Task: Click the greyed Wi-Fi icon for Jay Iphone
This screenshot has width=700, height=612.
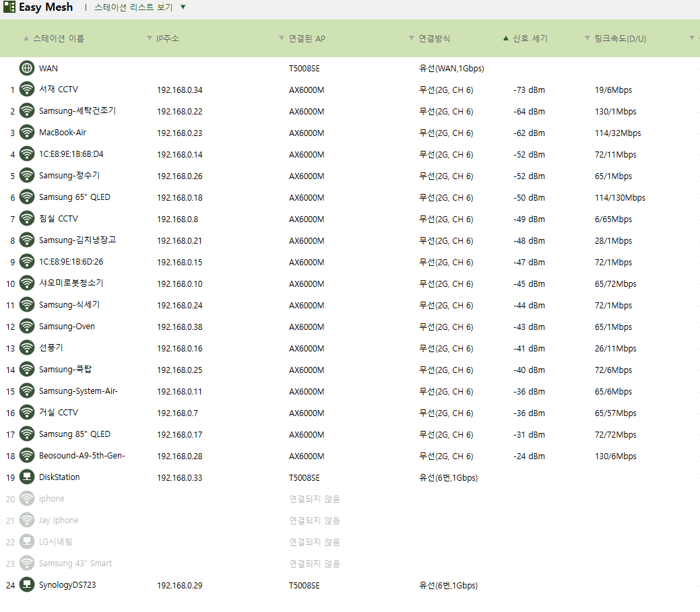Action: (27, 520)
